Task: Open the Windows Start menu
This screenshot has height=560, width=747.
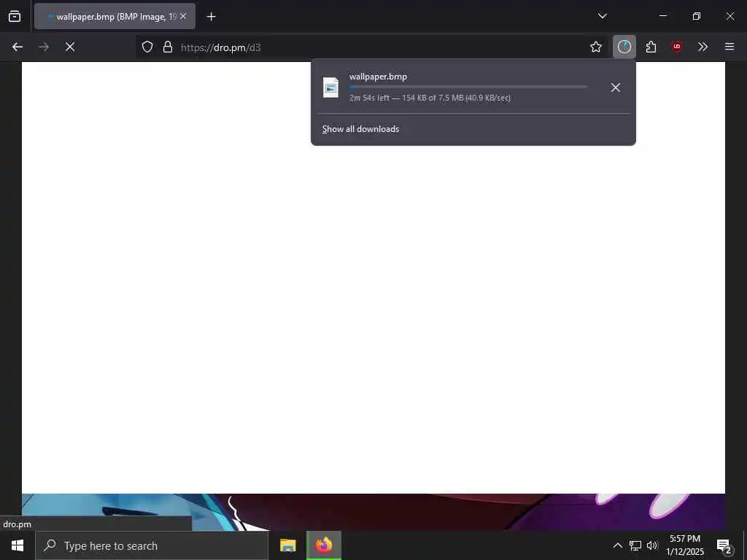Action: pyautogui.click(x=18, y=545)
